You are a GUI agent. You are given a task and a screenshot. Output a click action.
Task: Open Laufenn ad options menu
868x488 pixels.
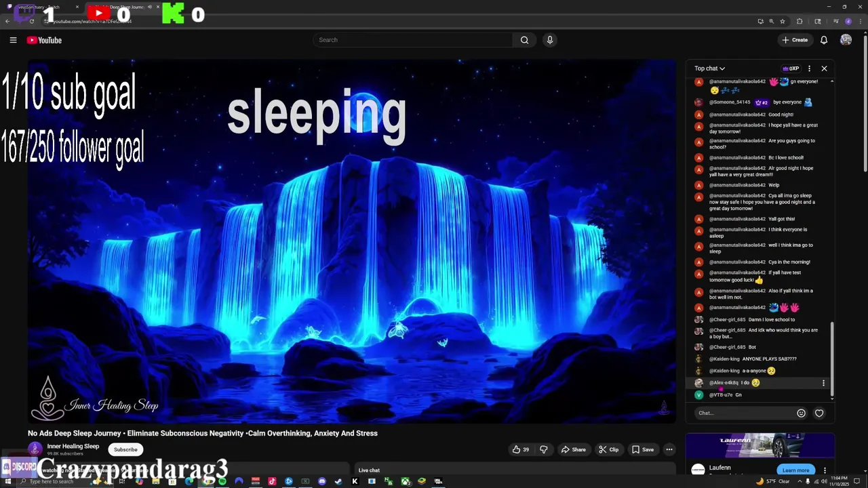[x=825, y=470]
